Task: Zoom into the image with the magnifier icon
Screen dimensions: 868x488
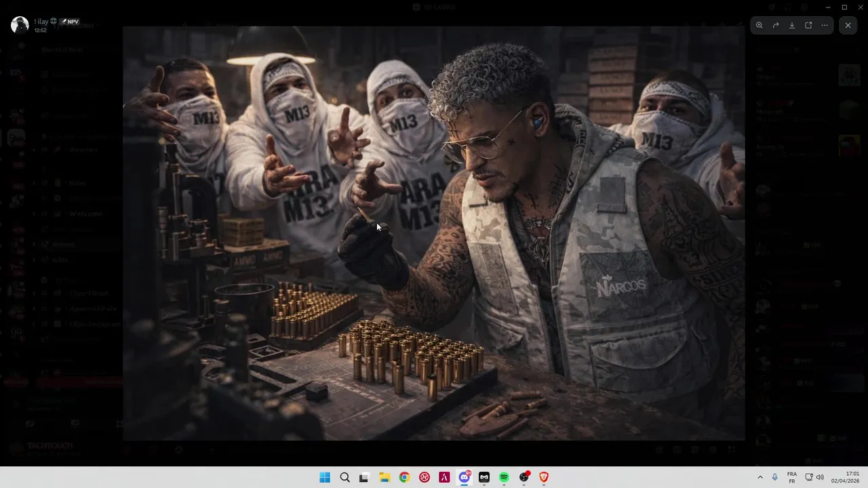Action: [x=759, y=25]
